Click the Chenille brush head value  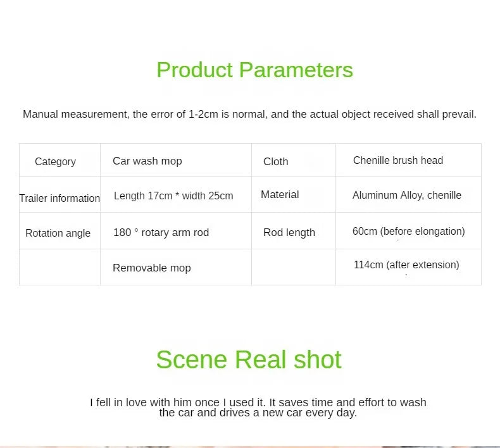pos(398,160)
